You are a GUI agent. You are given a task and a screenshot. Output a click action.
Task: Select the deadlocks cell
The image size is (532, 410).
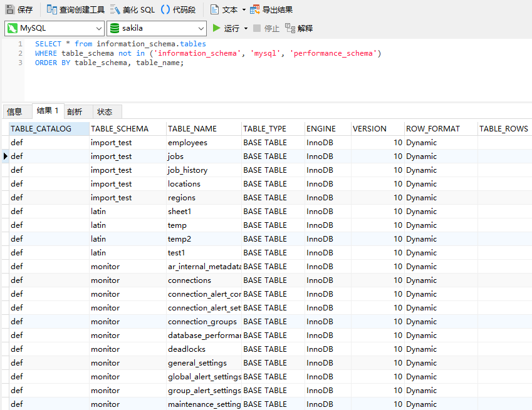[204, 349]
